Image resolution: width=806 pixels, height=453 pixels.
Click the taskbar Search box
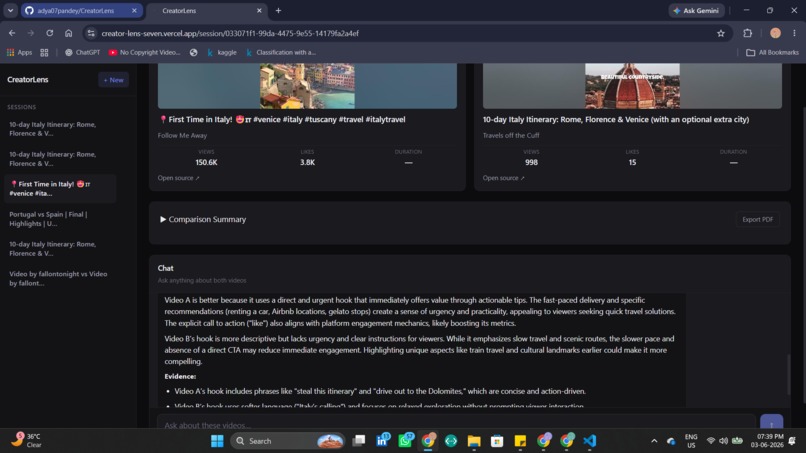(287, 441)
